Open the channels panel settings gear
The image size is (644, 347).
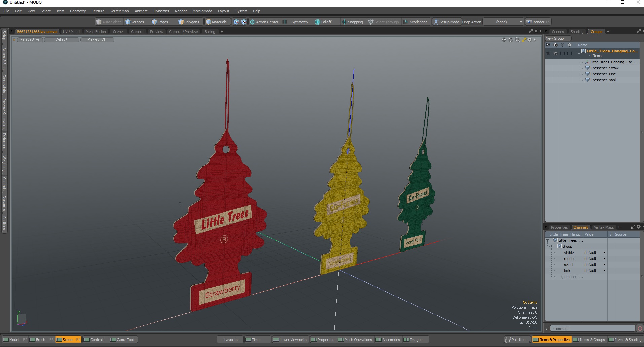639,227
